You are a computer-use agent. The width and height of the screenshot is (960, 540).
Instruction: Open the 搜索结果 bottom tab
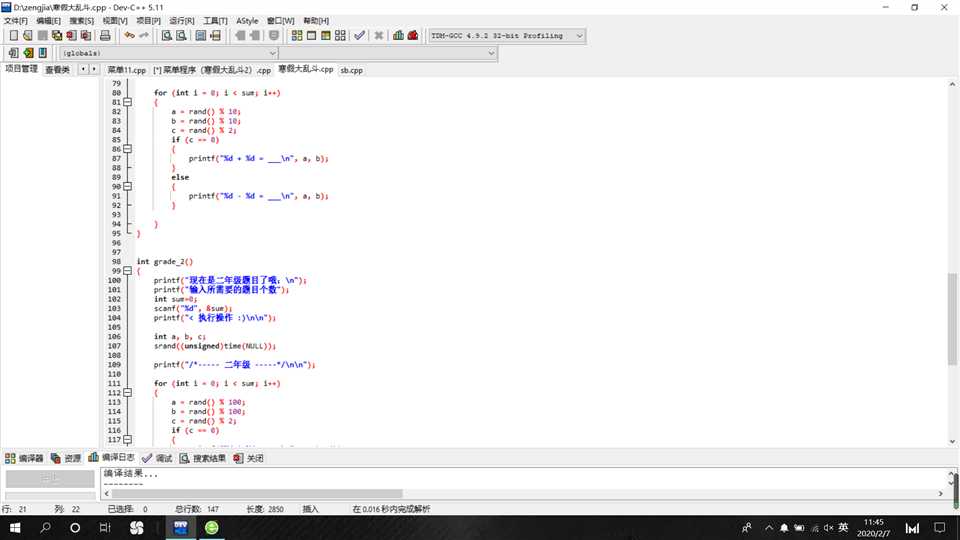(203, 458)
